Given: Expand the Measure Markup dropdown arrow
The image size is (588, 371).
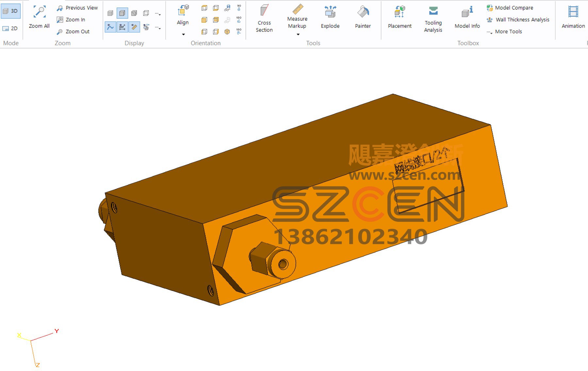Looking at the screenshot, I should [298, 34].
